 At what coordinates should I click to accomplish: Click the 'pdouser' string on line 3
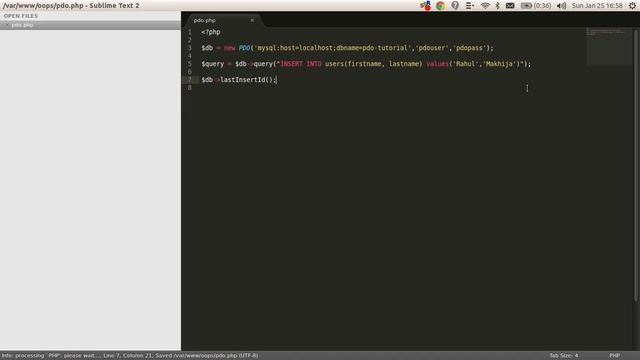pyautogui.click(x=433, y=48)
